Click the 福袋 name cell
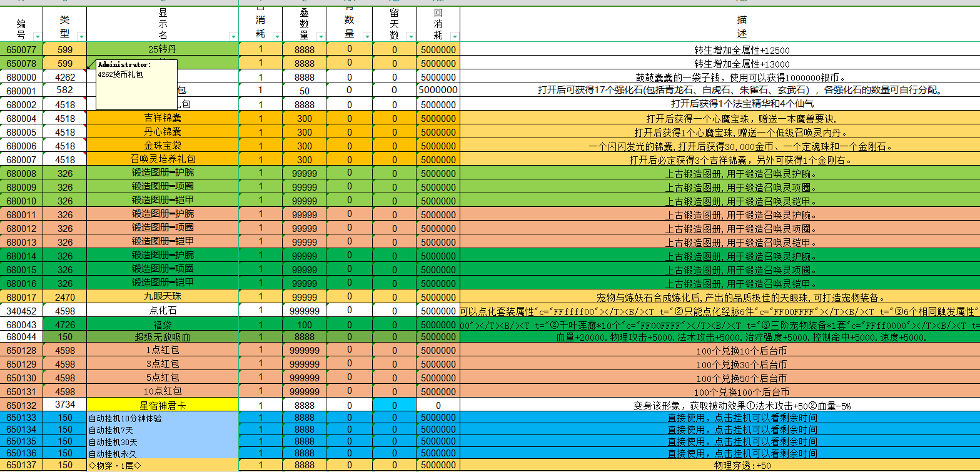 tap(163, 324)
